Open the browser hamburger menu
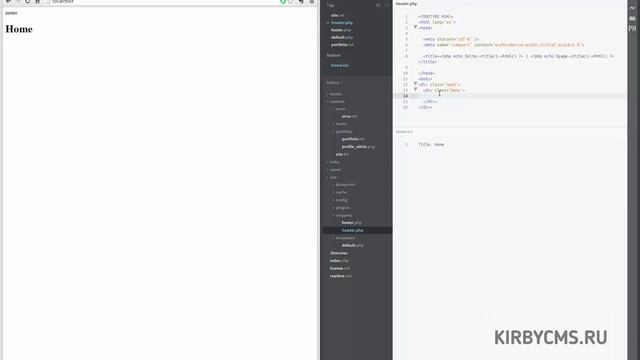Image resolution: width=640 pixels, height=360 pixels. pyautogui.click(x=312, y=2)
